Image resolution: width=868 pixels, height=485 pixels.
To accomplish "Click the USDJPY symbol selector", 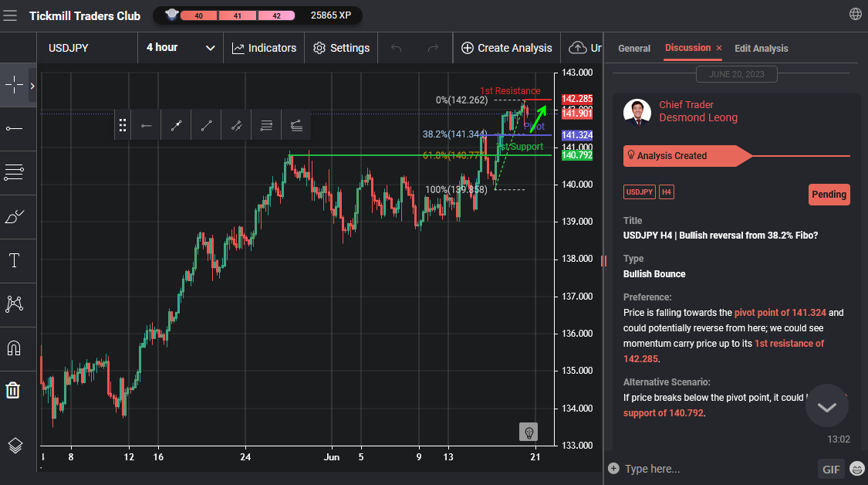I will click(68, 48).
